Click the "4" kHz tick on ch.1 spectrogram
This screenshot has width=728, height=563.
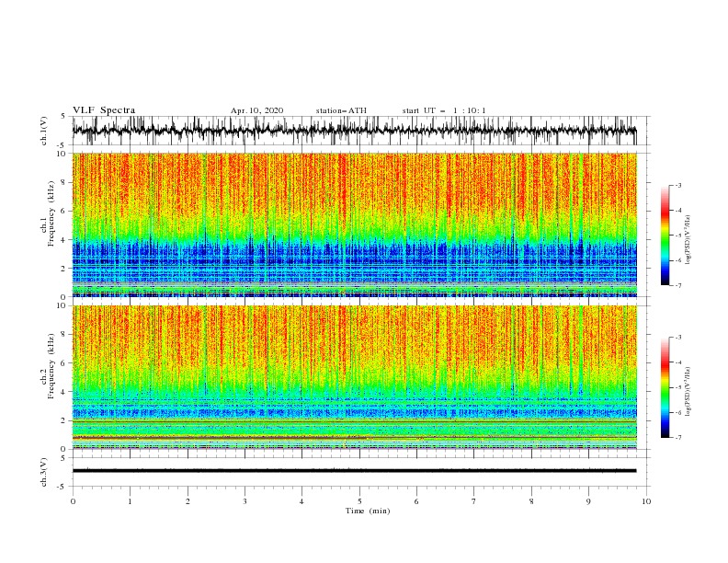[63, 240]
